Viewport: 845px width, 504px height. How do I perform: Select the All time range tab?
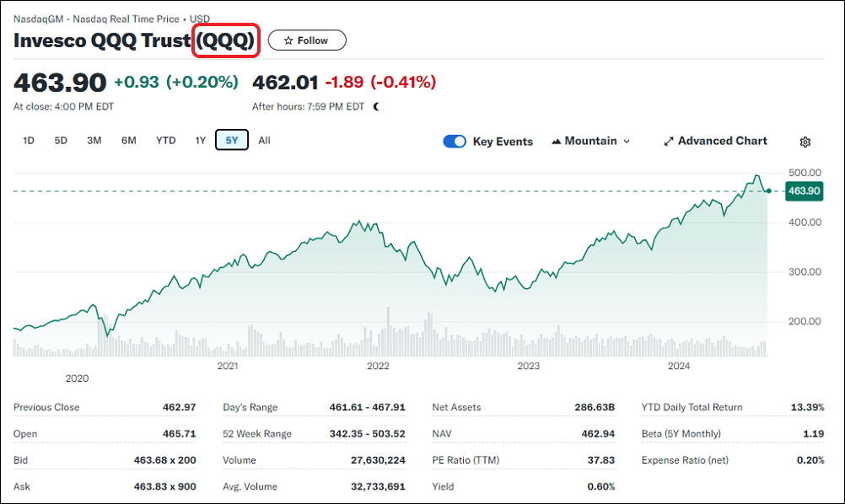coord(264,141)
